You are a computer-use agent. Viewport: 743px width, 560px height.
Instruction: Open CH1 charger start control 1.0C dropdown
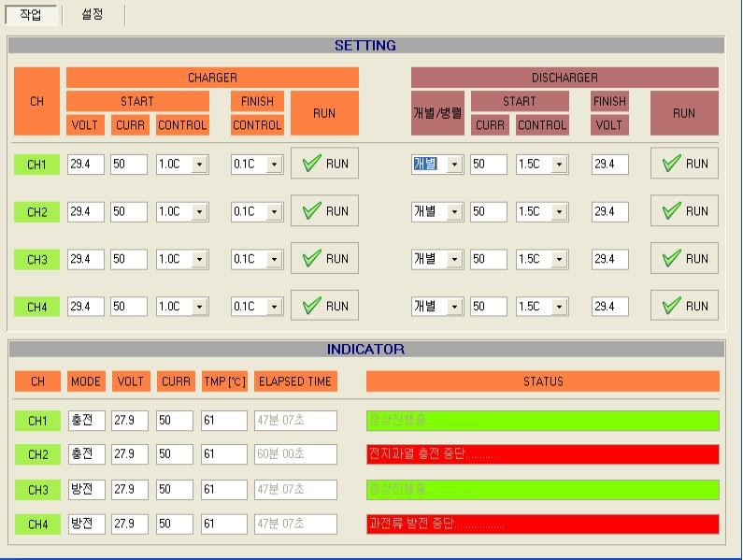(x=197, y=165)
